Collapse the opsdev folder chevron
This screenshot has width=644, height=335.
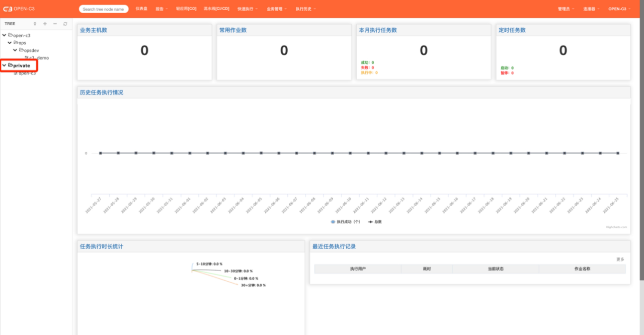[x=15, y=50]
